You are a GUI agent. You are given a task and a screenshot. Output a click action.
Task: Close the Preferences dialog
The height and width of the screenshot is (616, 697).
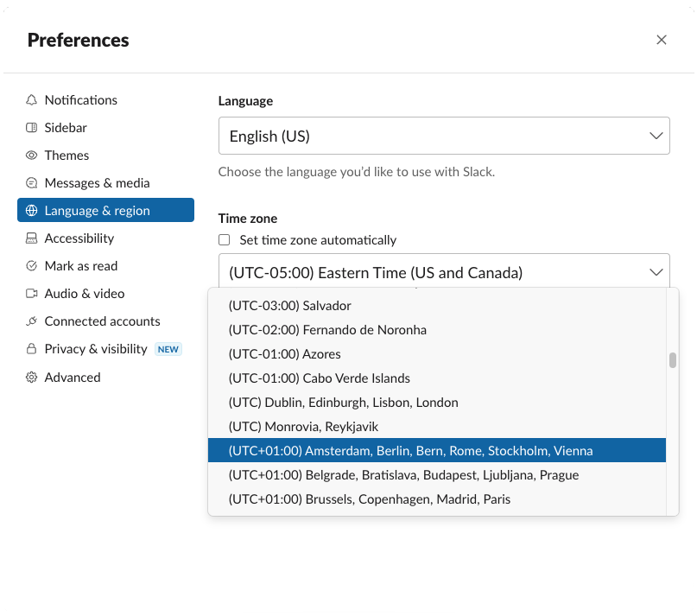[x=662, y=40]
